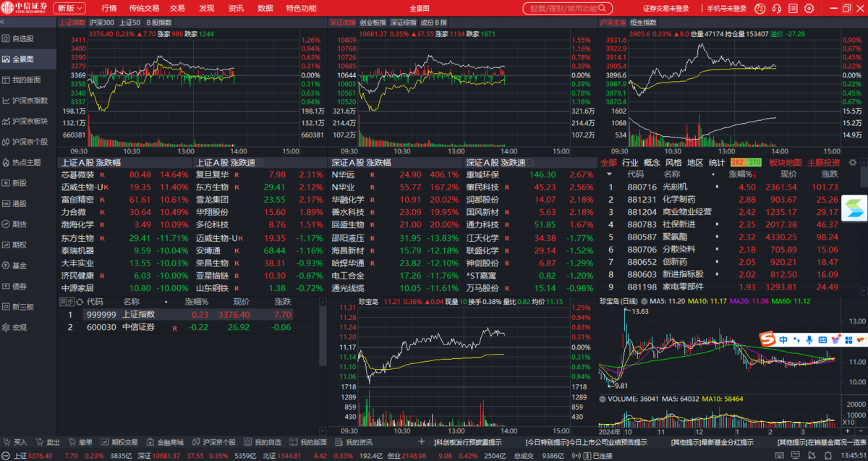Click the 证券交易未登录 login link
This screenshot has height=461, width=868.
click(666, 9)
